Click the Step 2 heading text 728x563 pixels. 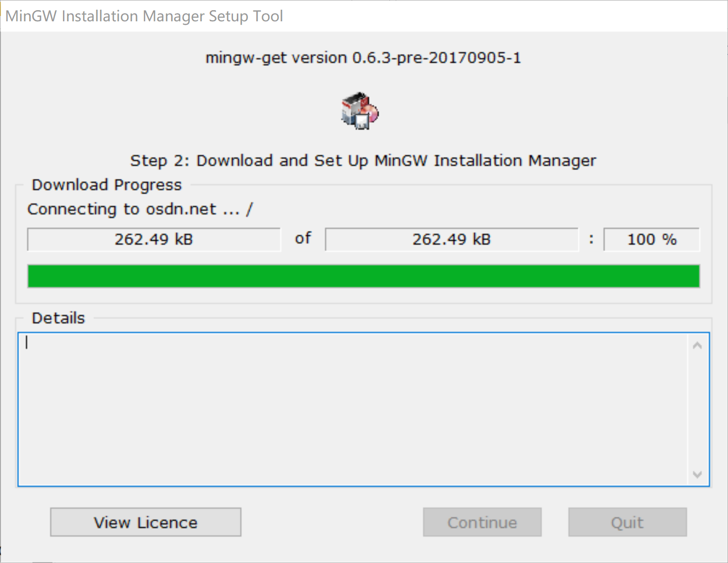pos(363,160)
